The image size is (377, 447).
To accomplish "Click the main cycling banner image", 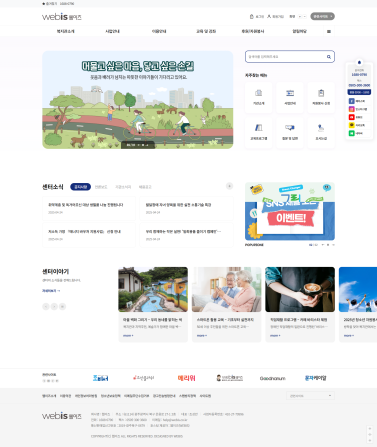I will point(138,100).
